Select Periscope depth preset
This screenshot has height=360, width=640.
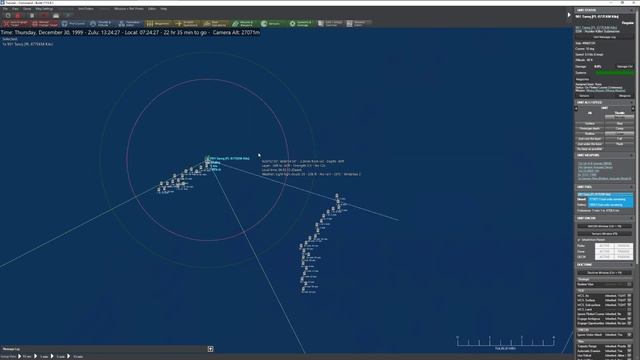click(x=589, y=129)
